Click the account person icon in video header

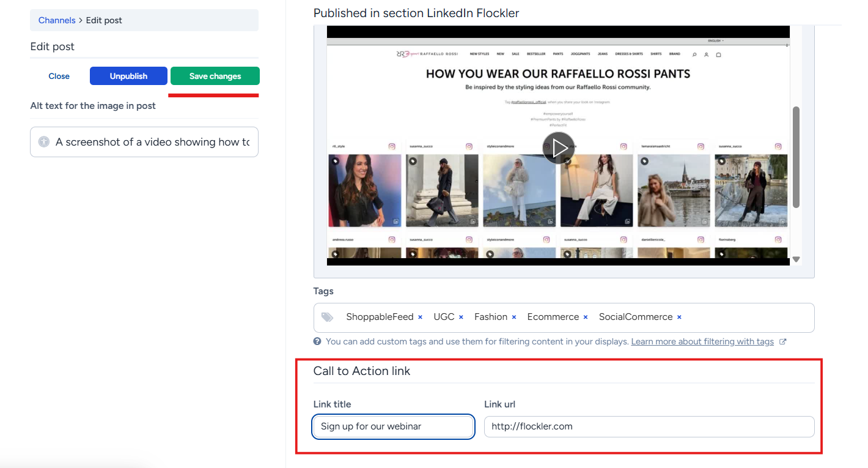706,54
